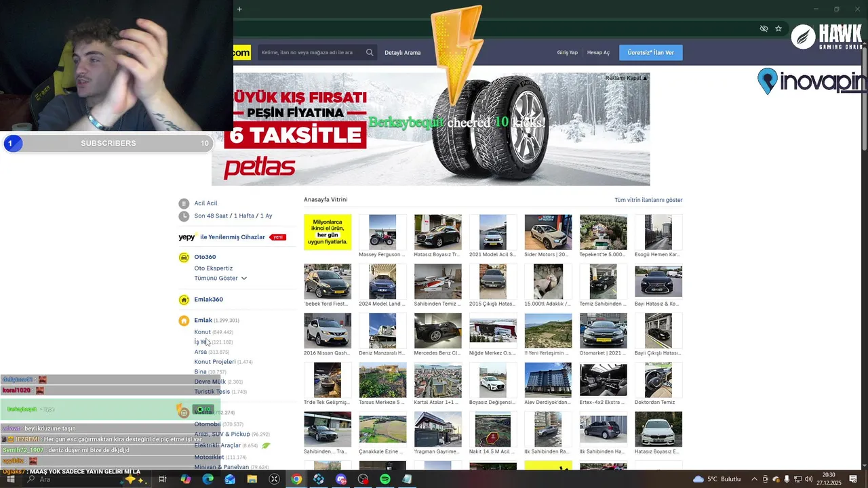Open the Windows Start menu
The height and width of the screenshot is (488, 868).
point(10,479)
